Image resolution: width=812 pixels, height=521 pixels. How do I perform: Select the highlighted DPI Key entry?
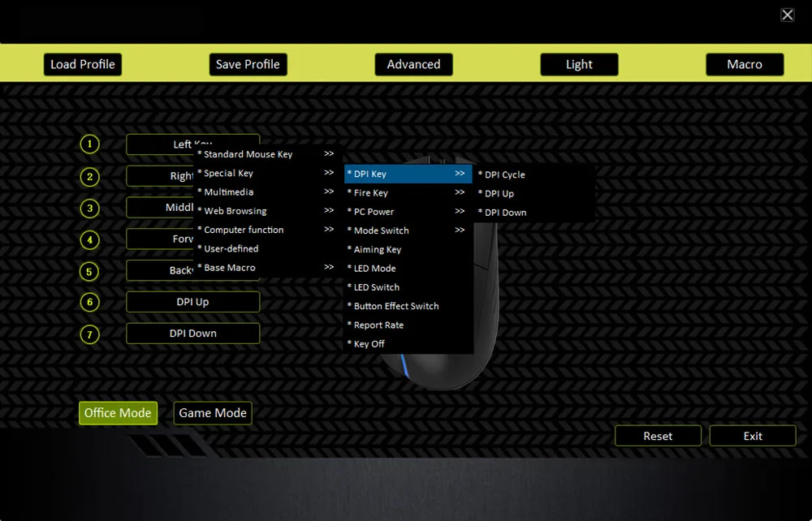click(x=408, y=174)
